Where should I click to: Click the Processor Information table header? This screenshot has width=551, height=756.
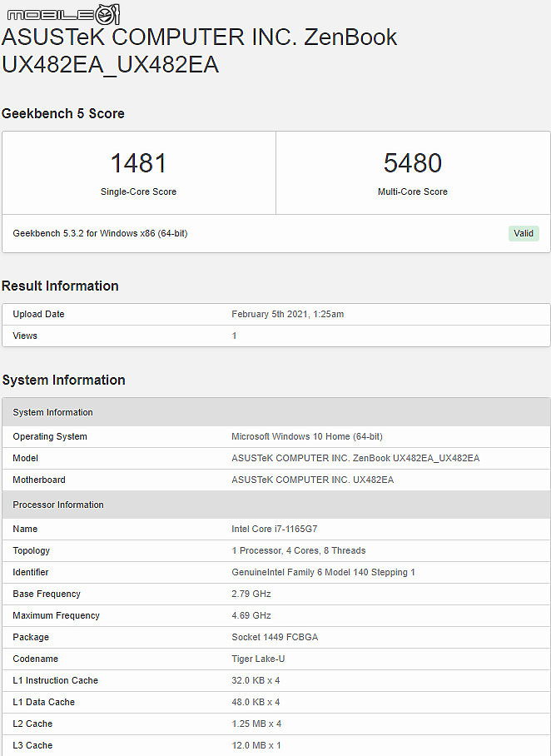tap(276, 505)
